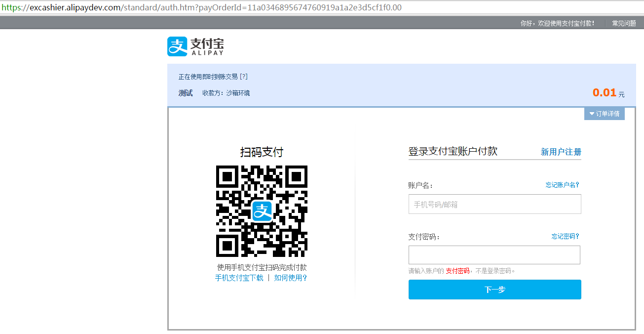Click the [?] help link after 即时到账交易
Screen dimensions: 644x334
[243, 77]
